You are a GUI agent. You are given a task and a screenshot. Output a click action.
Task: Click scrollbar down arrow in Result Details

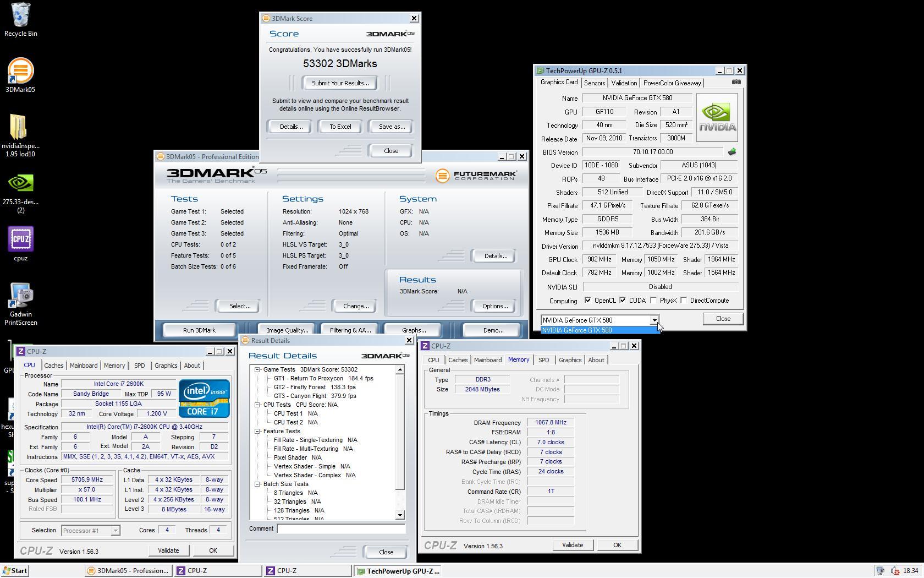[400, 515]
